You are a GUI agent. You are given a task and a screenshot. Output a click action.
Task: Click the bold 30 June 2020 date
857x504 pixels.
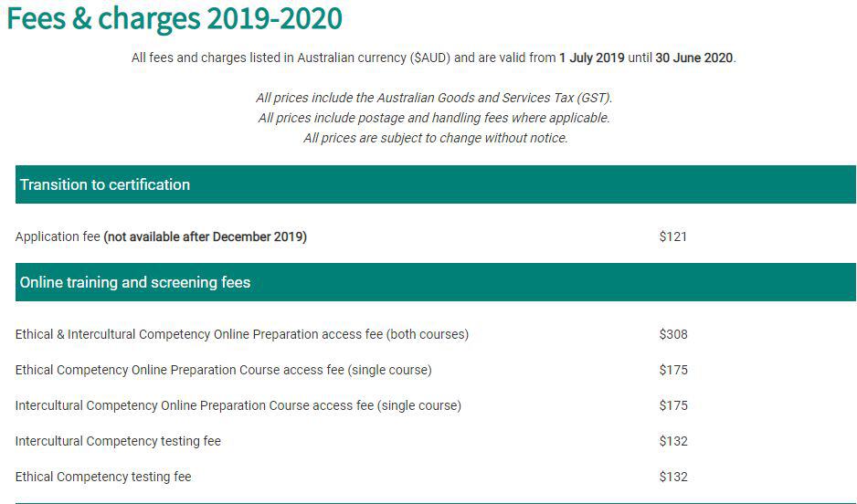point(693,58)
